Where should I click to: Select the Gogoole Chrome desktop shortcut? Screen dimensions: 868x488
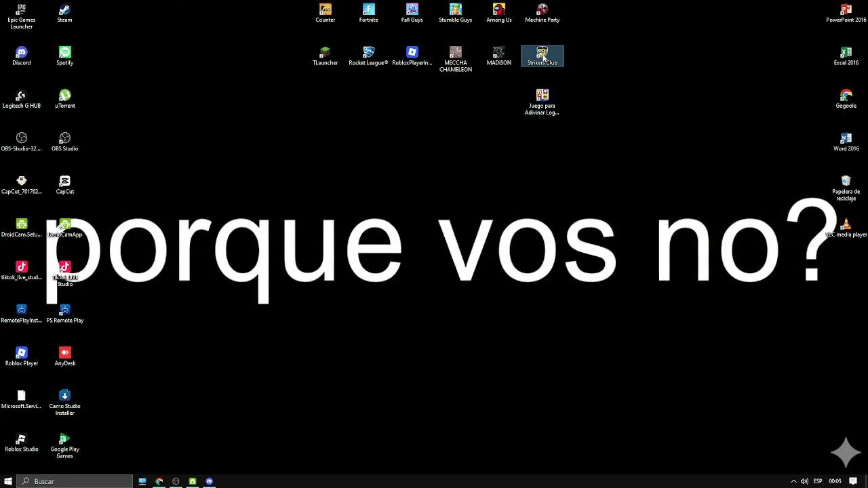(x=846, y=99)
